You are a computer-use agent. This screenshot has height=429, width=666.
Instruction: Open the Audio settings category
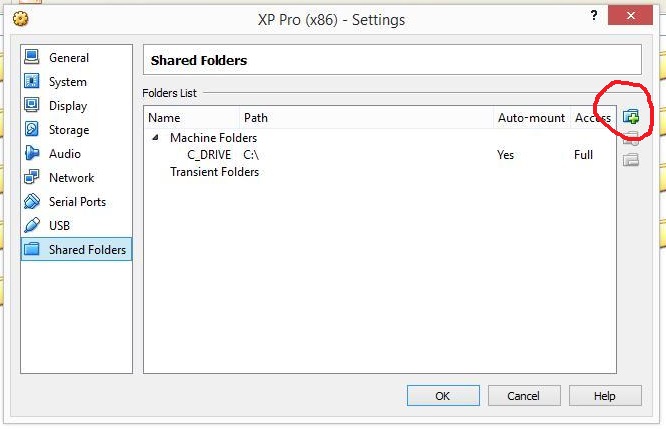pyautogui.click(x=64, y=154)
